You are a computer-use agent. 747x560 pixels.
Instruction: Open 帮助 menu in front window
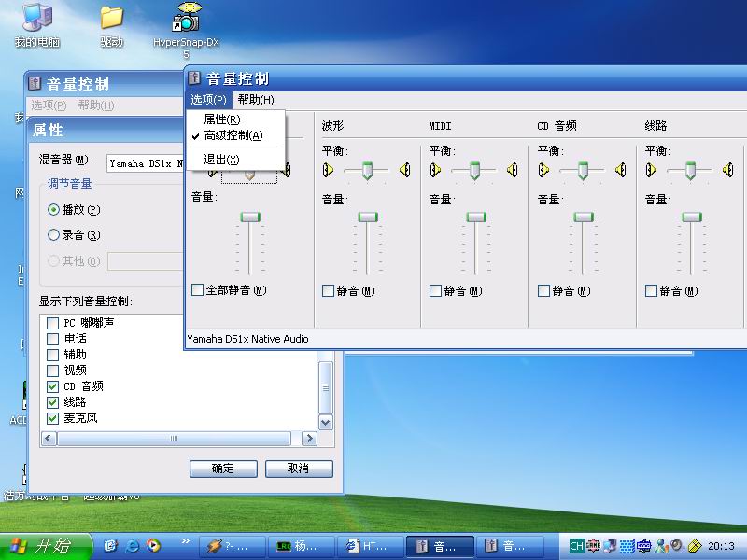(x=255, y=100)
